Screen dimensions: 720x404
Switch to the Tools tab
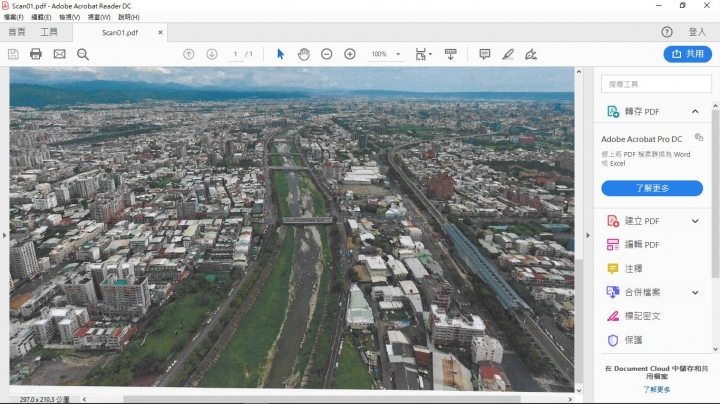(49, 32)
